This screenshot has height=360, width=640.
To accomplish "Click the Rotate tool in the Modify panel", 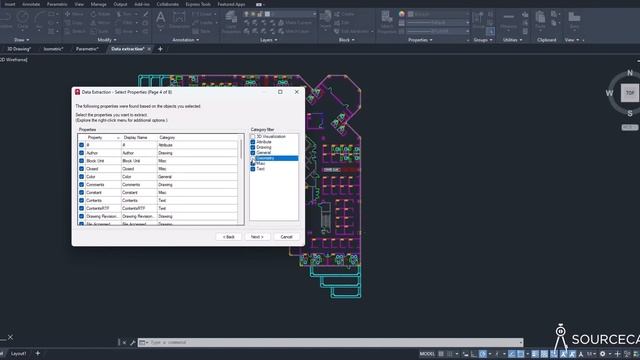I will [x=100, y=14].
